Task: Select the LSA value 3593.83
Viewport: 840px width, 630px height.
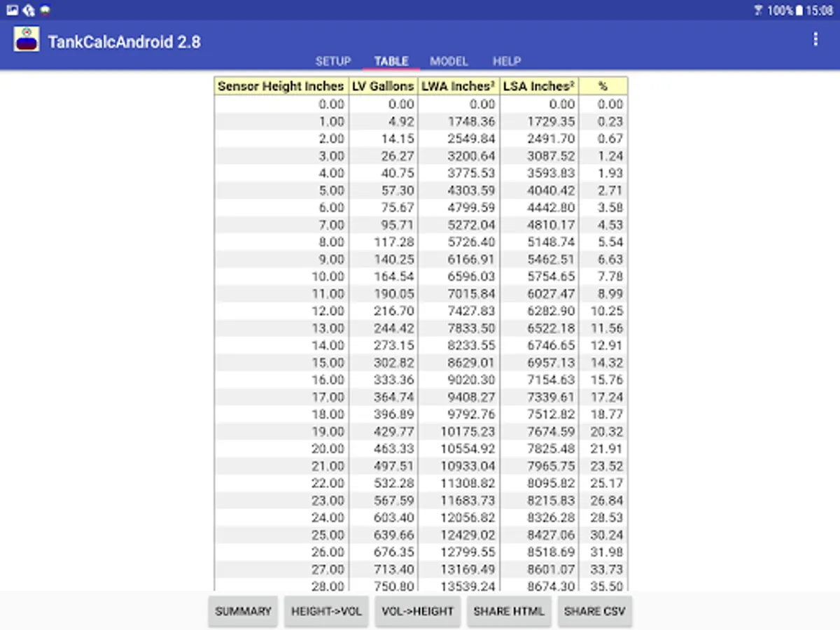Action: 552,173
